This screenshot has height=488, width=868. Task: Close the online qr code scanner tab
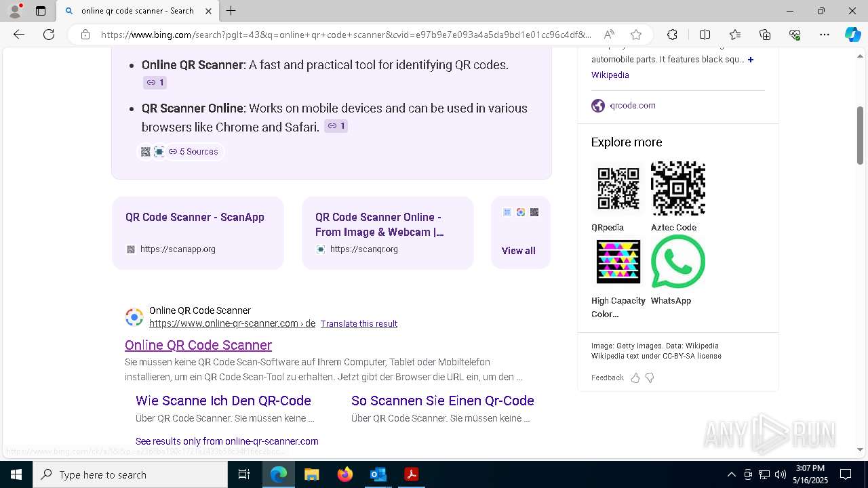point(208,11)
